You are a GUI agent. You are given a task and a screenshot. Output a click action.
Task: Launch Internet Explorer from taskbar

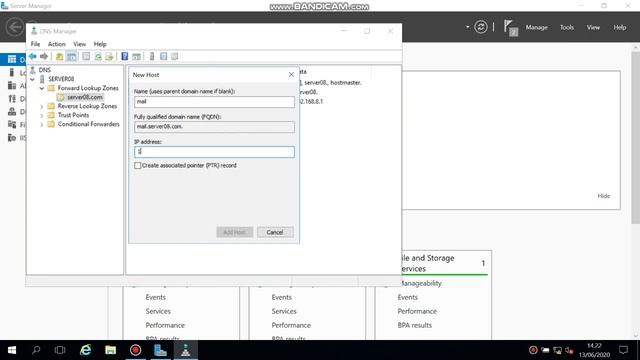[85, 350]
